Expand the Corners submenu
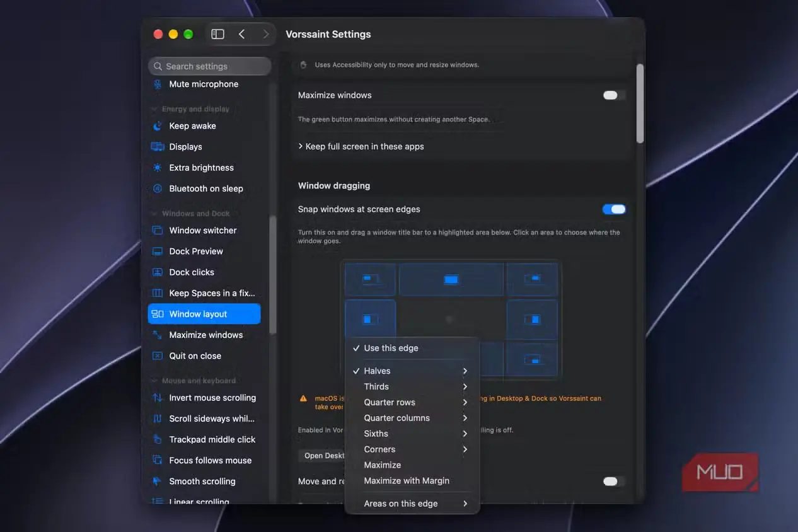Image resolution: width=798 pixels, height=532 pixels. click(465, 449)
